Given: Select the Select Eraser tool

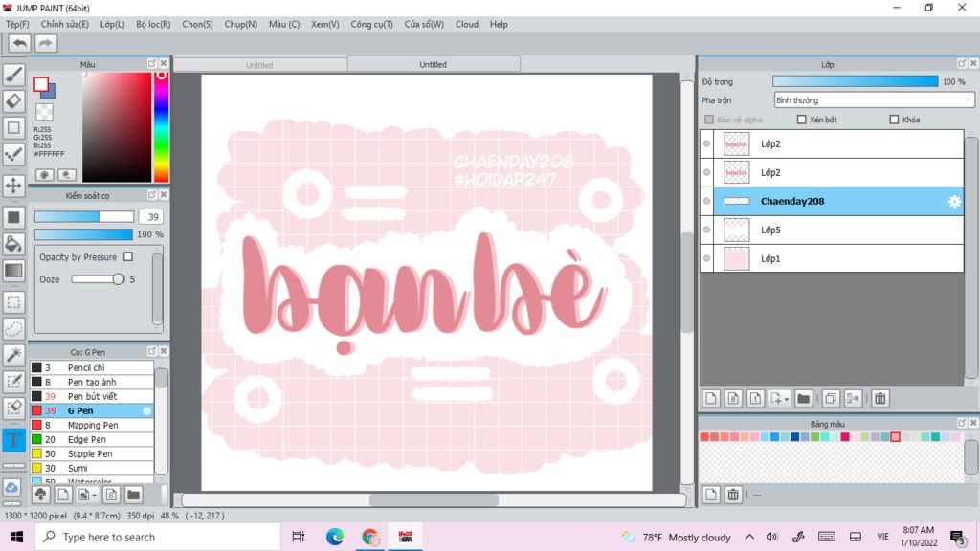Looking at the screenshot, I should tap(13, 408).
